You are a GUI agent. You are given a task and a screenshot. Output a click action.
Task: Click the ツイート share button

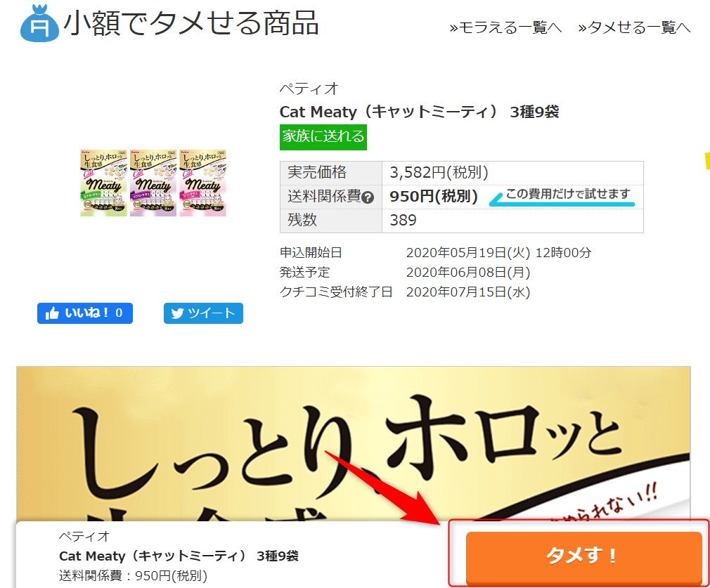(x=203, y=313)
